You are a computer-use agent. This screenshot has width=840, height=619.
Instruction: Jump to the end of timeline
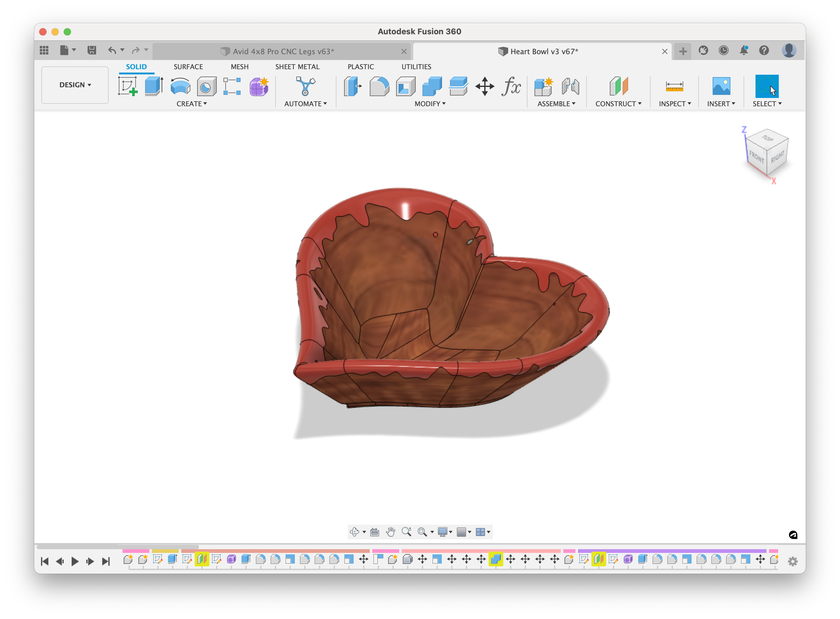pos(106,561)
